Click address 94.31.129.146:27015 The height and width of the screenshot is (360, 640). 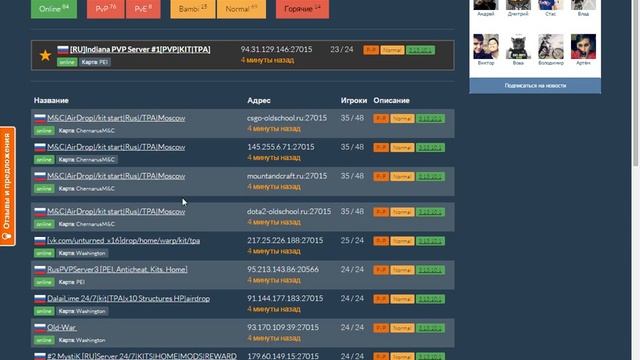276,49
